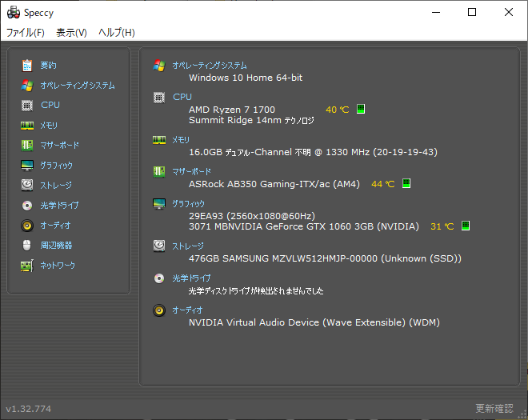This screenshot has width=528, height=420.
Task: Click the GPU temperature indicator next to 31 °C
Action: click(x=466, y=226)
